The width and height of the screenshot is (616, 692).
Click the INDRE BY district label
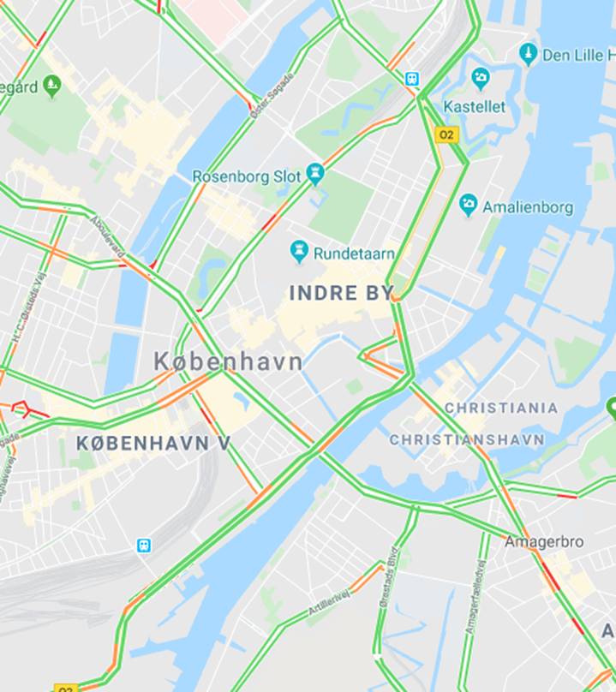pos(341,293)
